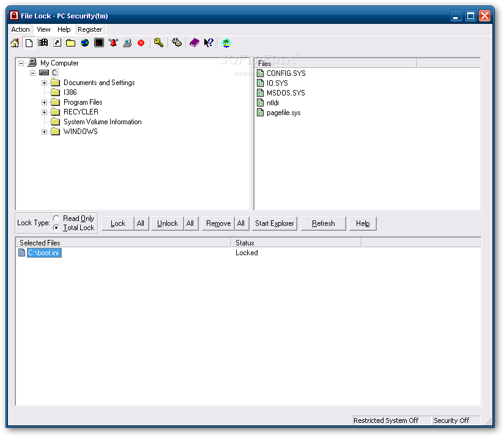Click the Status column header

(x=297, y=242)
